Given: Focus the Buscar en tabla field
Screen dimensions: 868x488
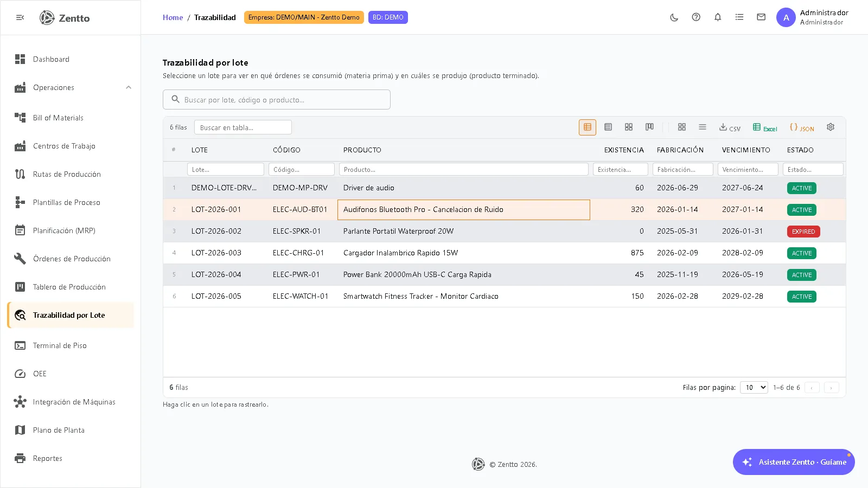Looking at the screenshot, I should coord(243,127).
